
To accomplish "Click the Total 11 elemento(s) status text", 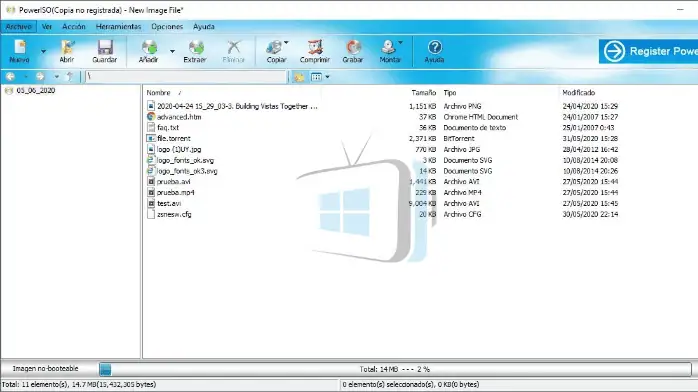I will click(79, 384).
